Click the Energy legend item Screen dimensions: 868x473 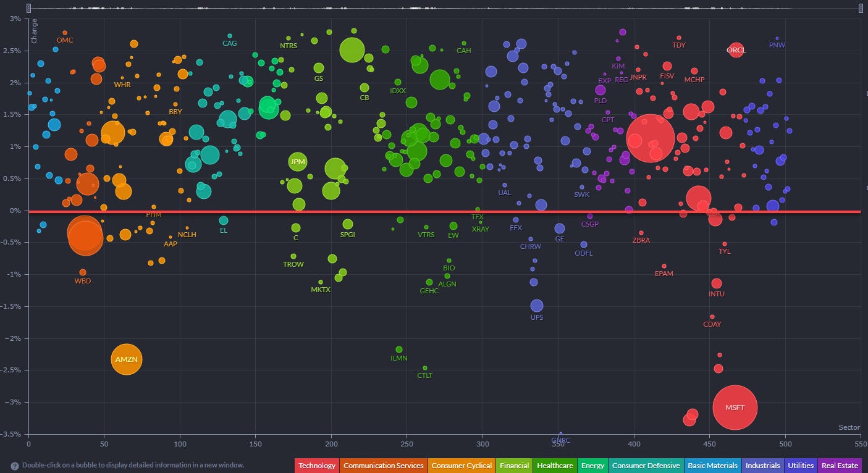[x=591, y=466]
